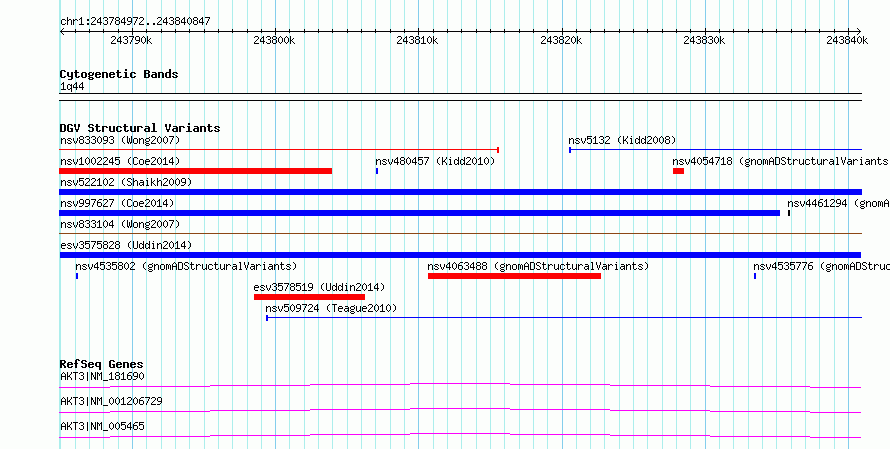Click the 243810k ruler tick label

[x=418, y=40]
